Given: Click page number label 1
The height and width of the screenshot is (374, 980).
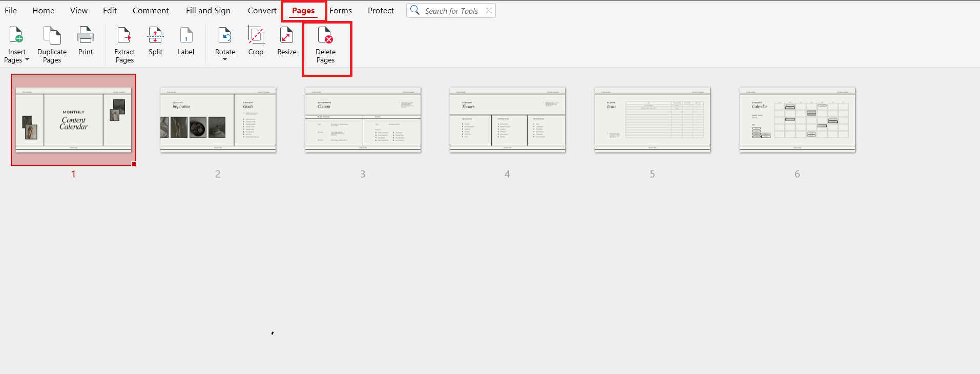Looking at the screenshot, I should (x=73, y=174).
